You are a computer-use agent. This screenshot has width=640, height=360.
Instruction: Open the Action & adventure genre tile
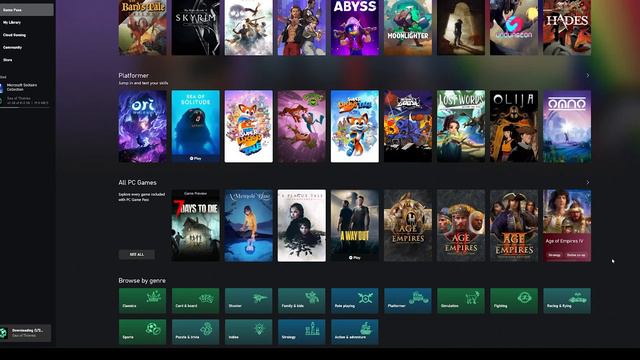(355, 332)
